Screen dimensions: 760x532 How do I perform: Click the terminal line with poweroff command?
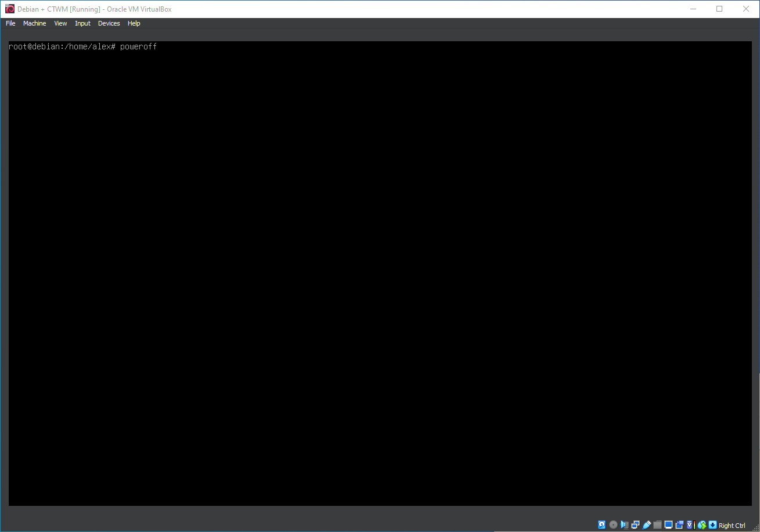[x=82, y=46]
